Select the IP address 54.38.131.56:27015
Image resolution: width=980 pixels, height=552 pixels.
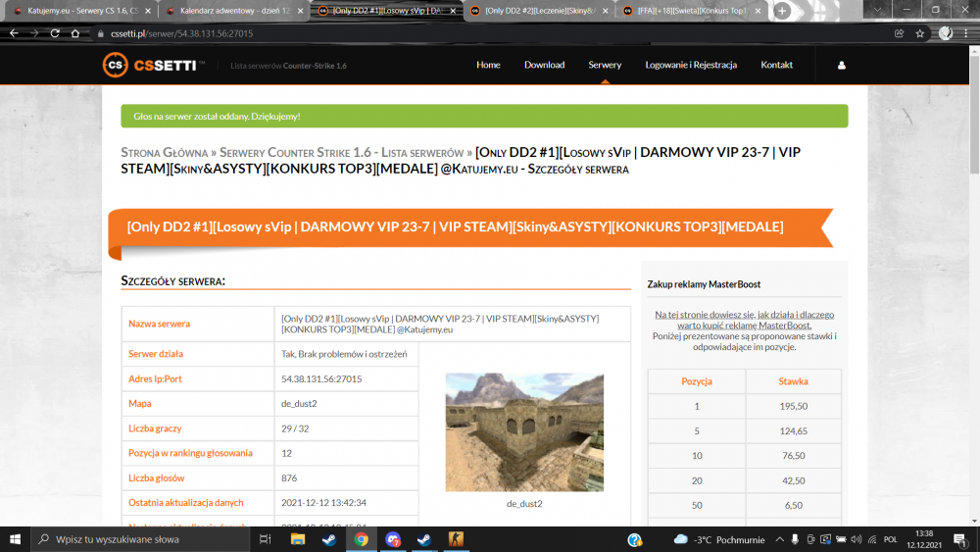[321, 378]
